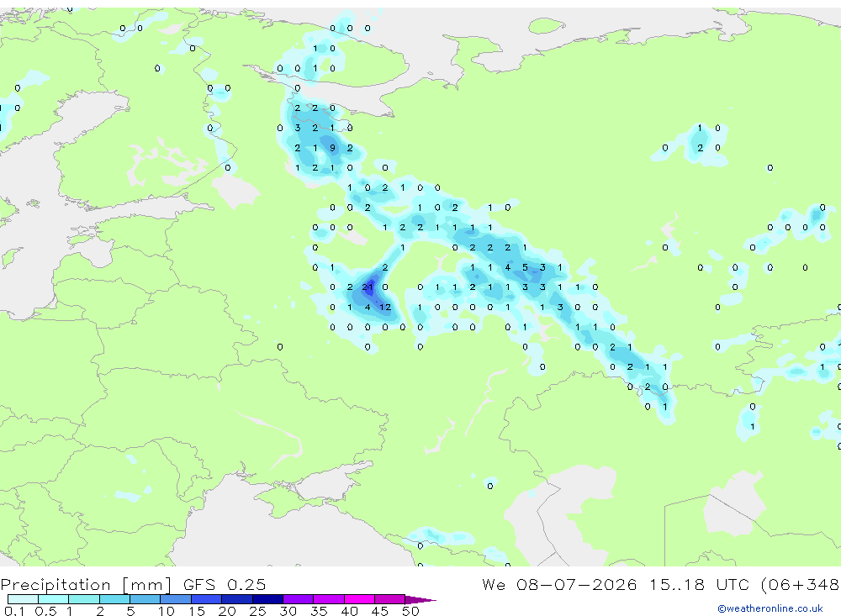This screenshot has height=616, width=841.
Task: Click the 'Precipitation [mm]' title text
Action: coord(86,585)
